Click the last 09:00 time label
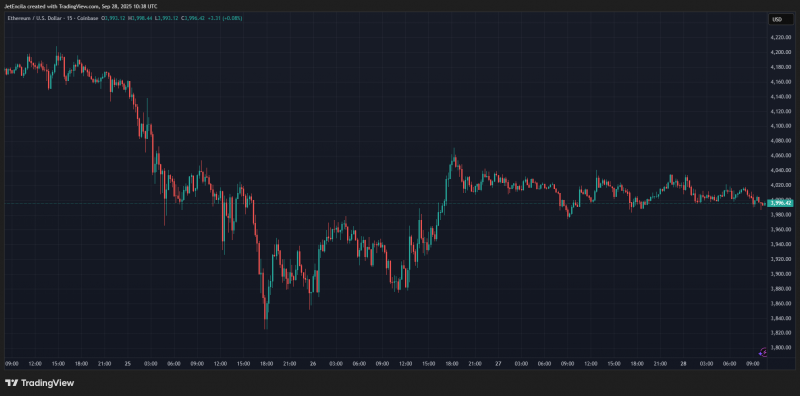 (x=753, y=364)
